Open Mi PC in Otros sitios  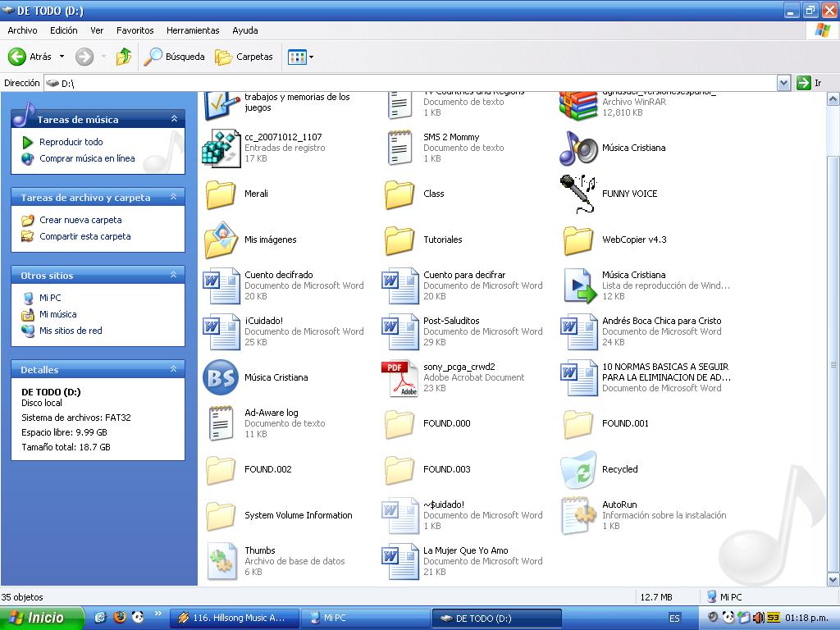50,298
